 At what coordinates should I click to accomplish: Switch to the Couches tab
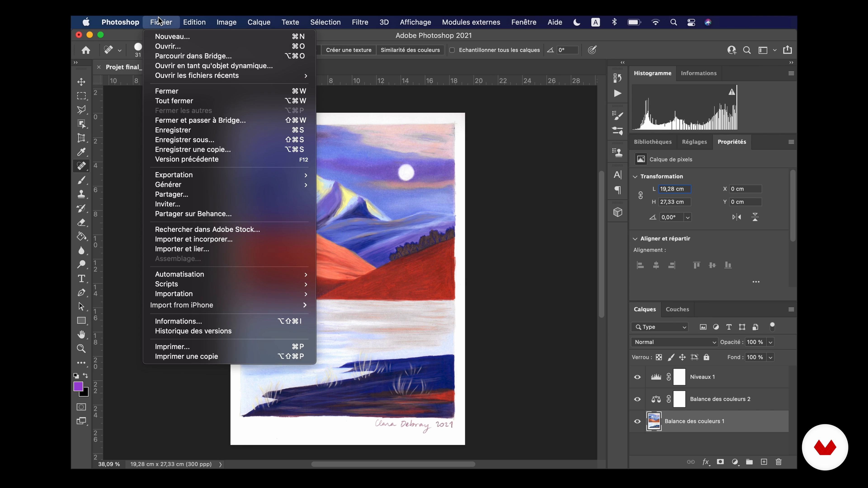pos(677,309)
